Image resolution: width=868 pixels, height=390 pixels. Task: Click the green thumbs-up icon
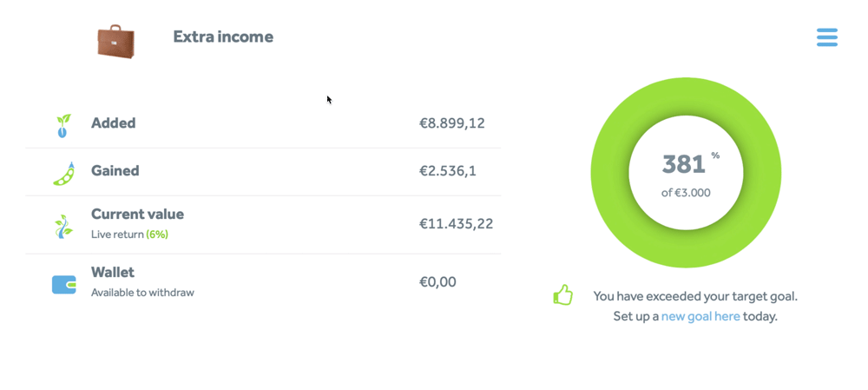coord(563,294)
